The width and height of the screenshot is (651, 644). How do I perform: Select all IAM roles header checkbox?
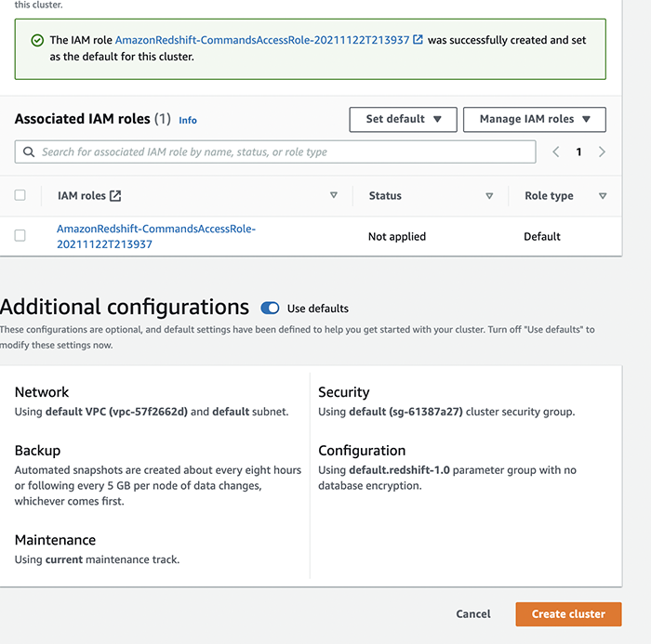click(20, 196)
